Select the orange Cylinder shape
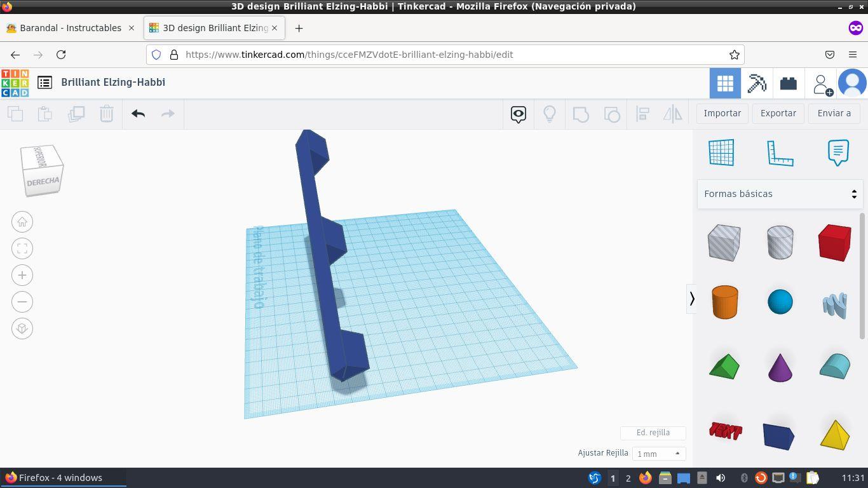 click(x=724, y=302)
